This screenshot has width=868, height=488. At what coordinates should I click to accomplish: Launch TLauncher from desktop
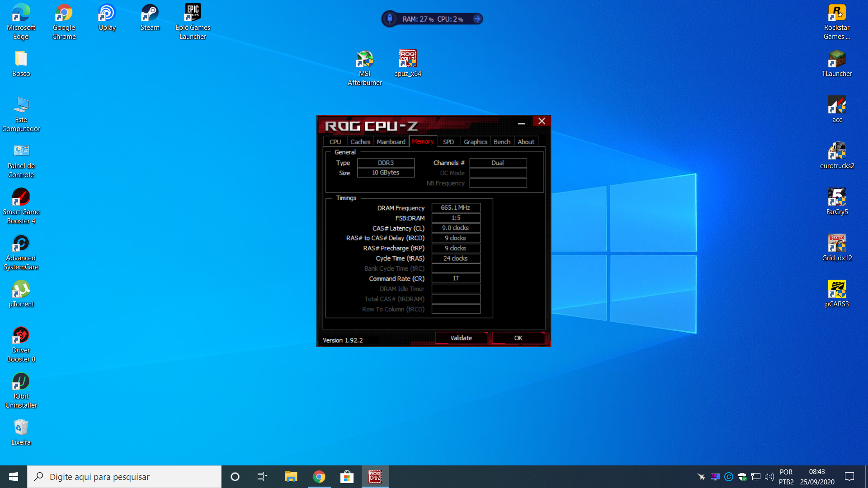coord(837,64)
